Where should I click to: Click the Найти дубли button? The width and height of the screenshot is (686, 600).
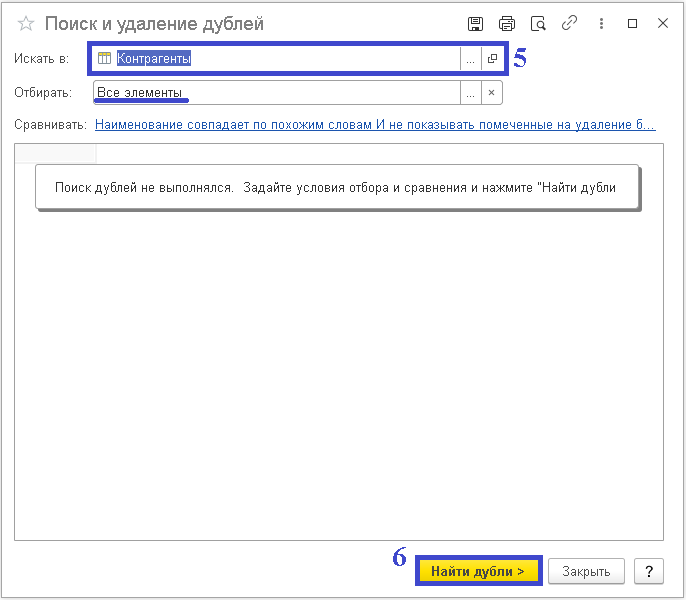pos(478,571)
